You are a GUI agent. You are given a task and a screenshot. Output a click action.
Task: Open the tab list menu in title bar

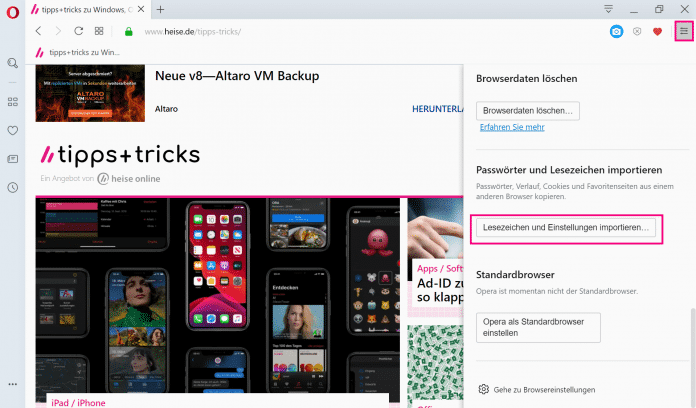[608, 9]
